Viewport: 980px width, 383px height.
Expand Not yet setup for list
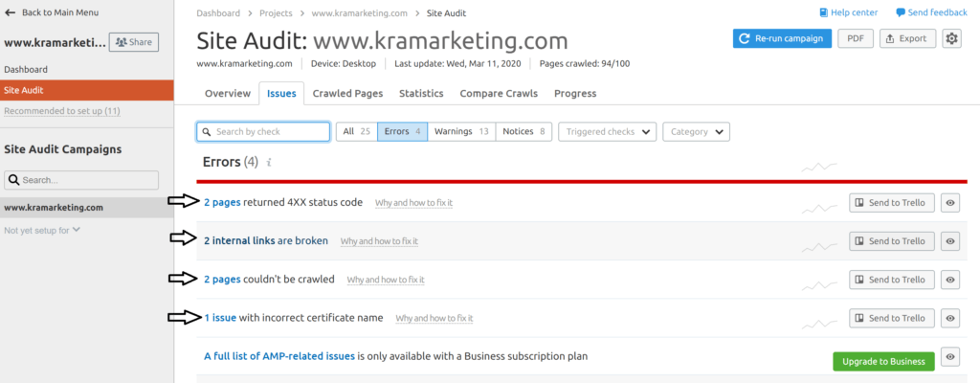42,230
